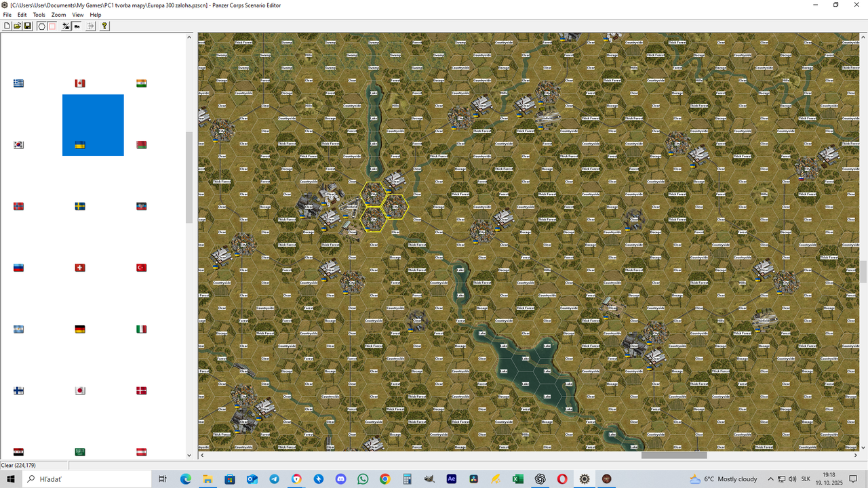This screenshot has width=868, height=488.
Task: Click the yellow question mark help icon
Action: click(x=104, y=26)
